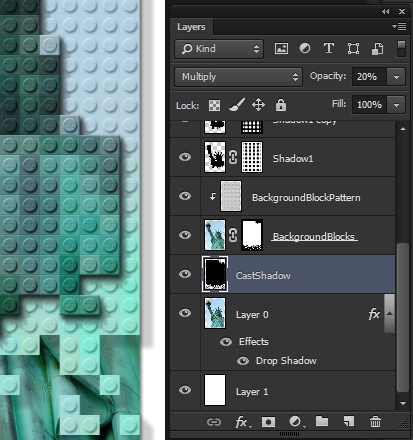Lock layer position move icon
Image resolution: width=413 pixels, height=440 pixels.
pyautogui.click(x=258, y=105)
